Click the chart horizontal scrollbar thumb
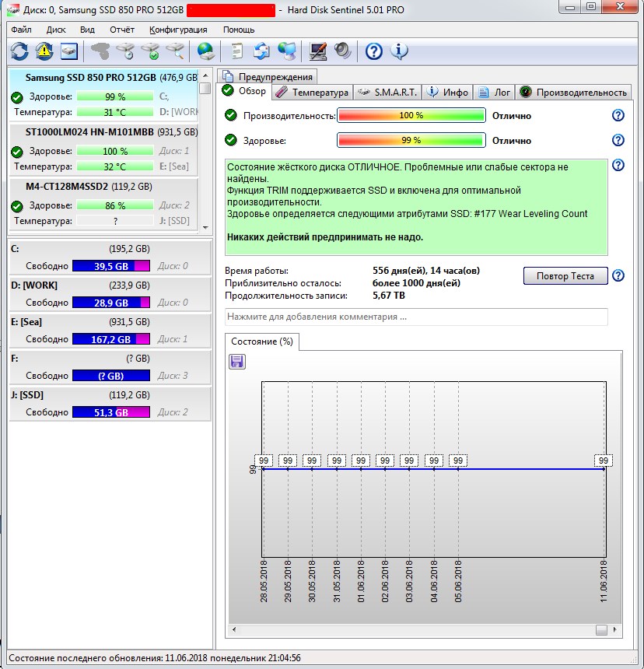644x669 pixels. [x=601, y=630]
